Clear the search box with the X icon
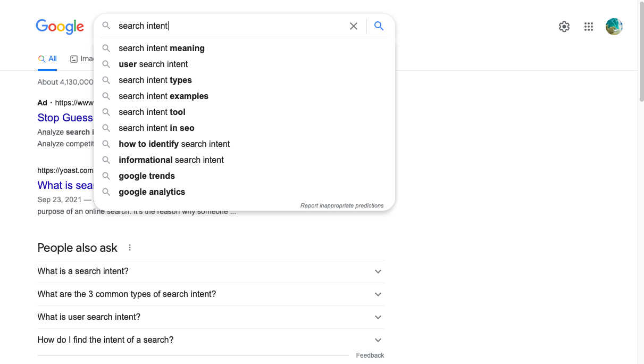 (353, 26)
